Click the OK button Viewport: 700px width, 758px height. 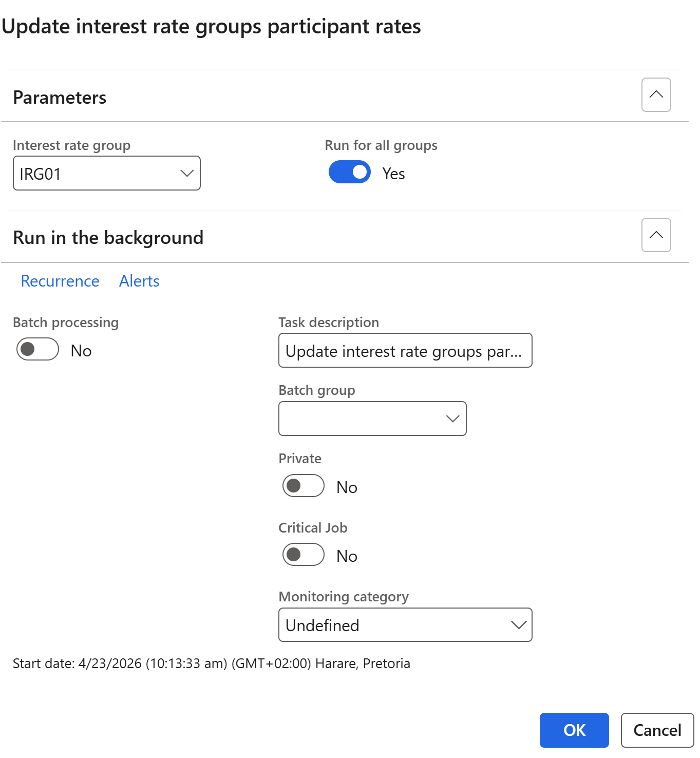pos(574,730)
